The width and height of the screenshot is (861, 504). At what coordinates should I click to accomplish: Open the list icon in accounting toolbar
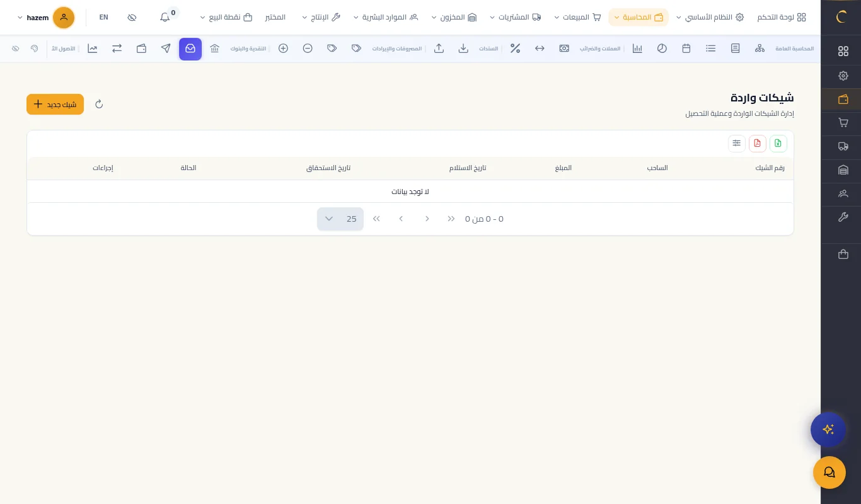(x=711, y=49)
